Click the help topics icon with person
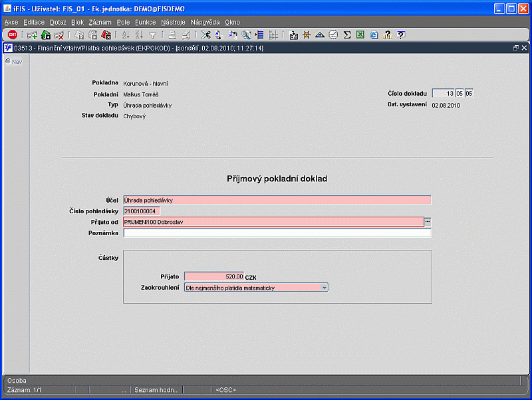Screen dimensions: 532x400 [388, 35]
